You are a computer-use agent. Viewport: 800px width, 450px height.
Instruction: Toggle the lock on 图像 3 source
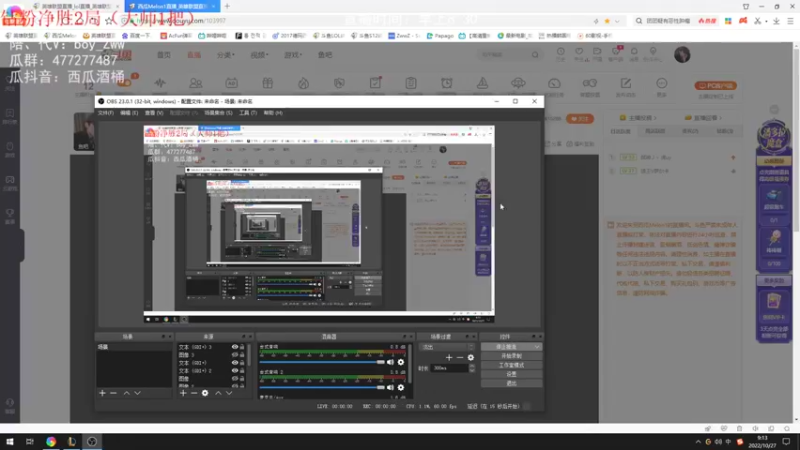click(242, 355)
